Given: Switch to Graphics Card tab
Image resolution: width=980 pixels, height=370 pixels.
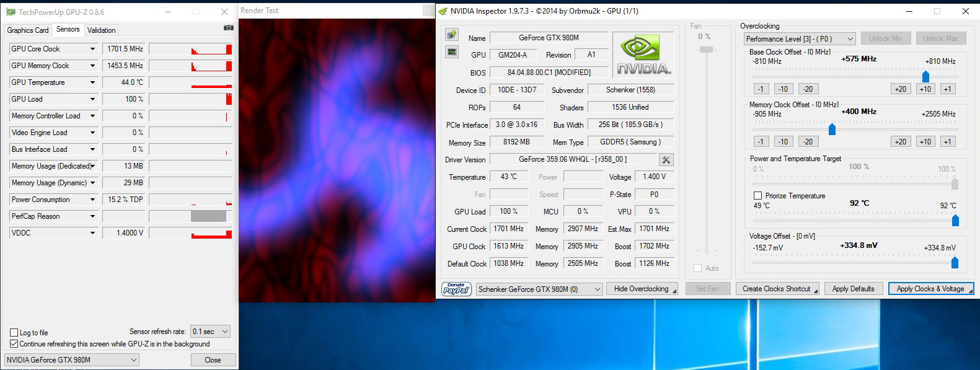Looking at the screenshot, I should [x=27, y=30].
